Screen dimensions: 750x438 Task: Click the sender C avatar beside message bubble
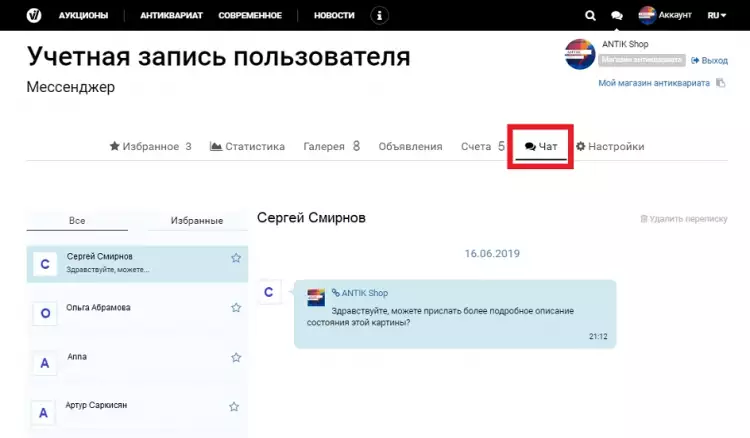[269, 292]
